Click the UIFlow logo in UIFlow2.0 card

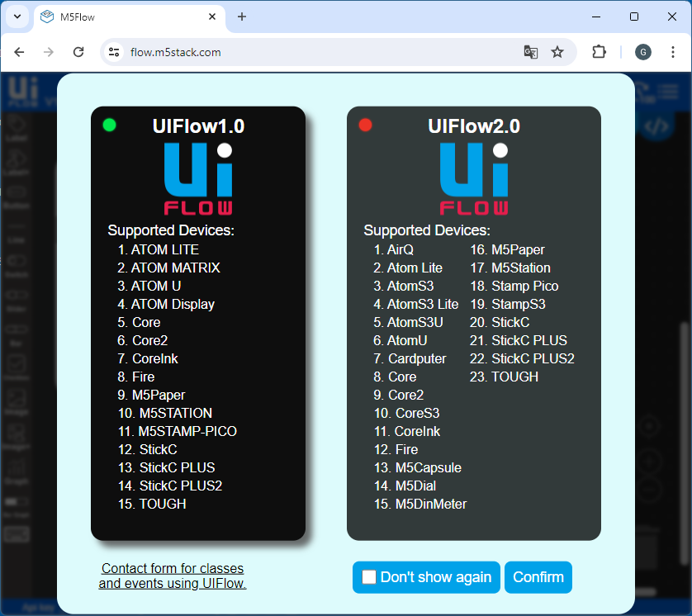pos(474,178)
